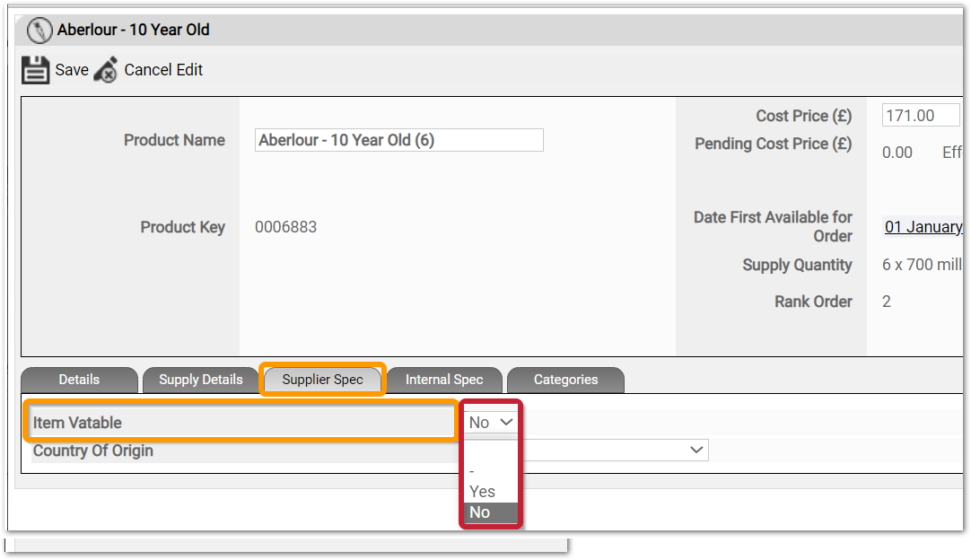Click the product pencil icon beside the title
The height and width of the screenshot is (560, 971).
click(x=39, y=30)
